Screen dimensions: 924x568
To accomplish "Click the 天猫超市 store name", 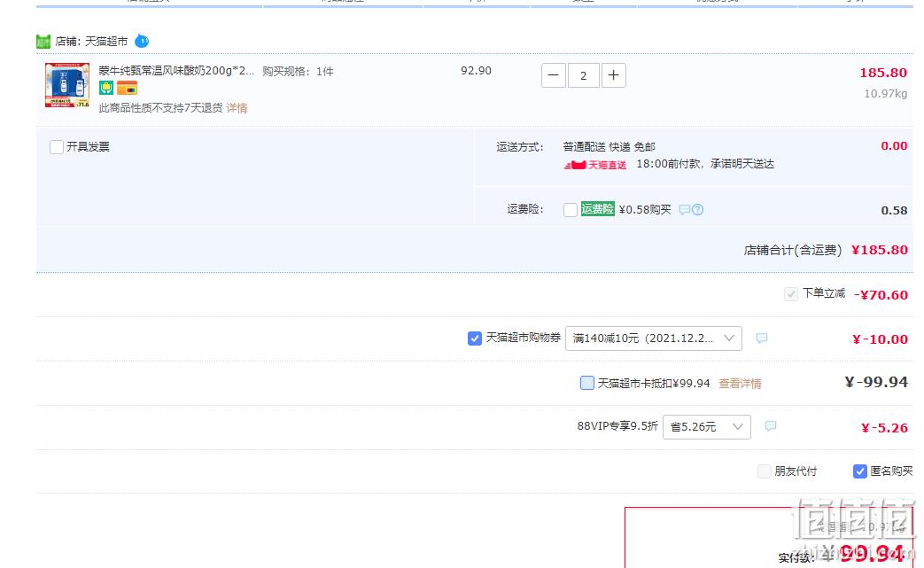I will tap(106, 42).
